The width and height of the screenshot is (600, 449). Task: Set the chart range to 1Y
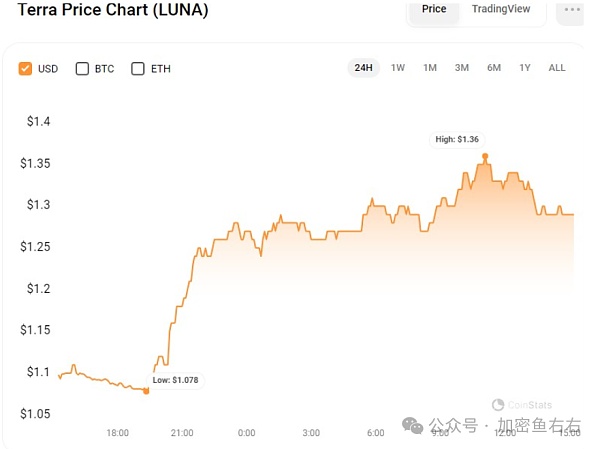(x=525, y=68)
